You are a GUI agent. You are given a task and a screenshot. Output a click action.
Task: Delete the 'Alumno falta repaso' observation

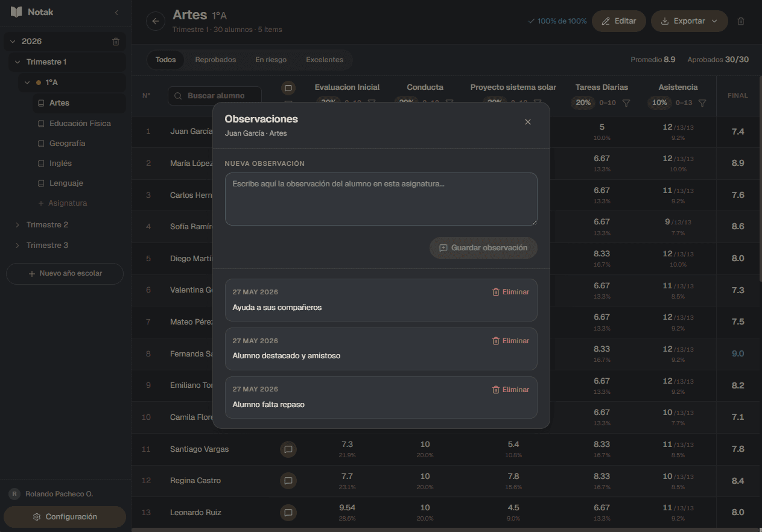pos(510,390)
